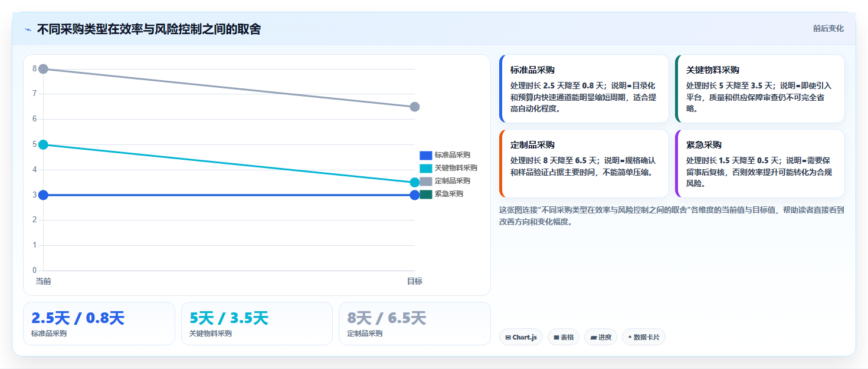Click the y-axis label 0
This screenshot has width=868, height=369.
35,271
